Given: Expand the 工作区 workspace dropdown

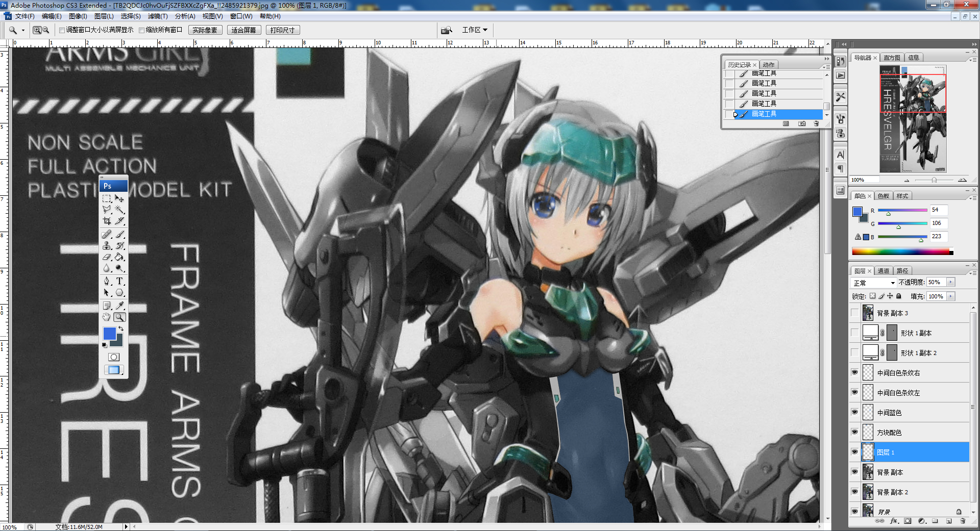Looking at the screenshot, I should click(x=474, y=30).
